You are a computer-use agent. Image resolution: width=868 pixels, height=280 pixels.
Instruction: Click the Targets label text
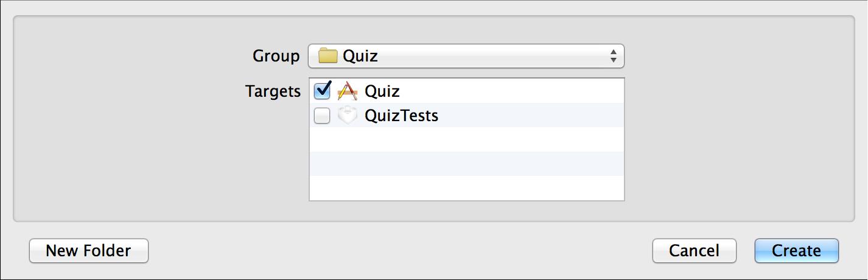click(x=273, y=91)
